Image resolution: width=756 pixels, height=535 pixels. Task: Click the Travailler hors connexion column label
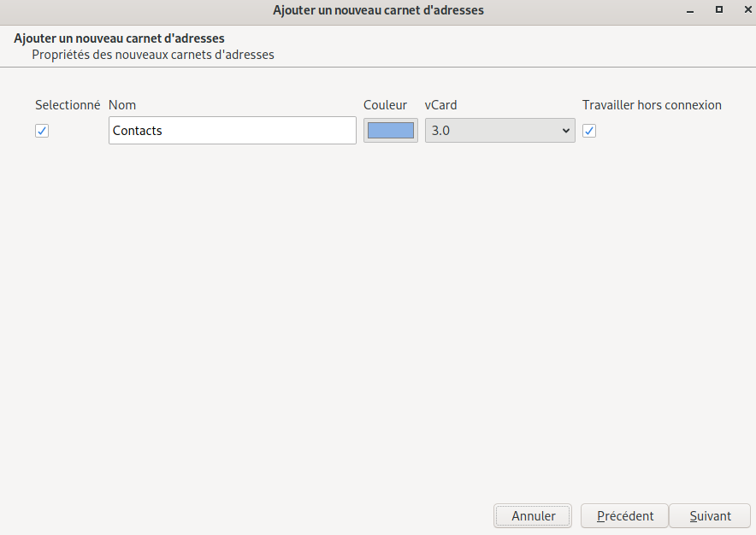[652, 105]
